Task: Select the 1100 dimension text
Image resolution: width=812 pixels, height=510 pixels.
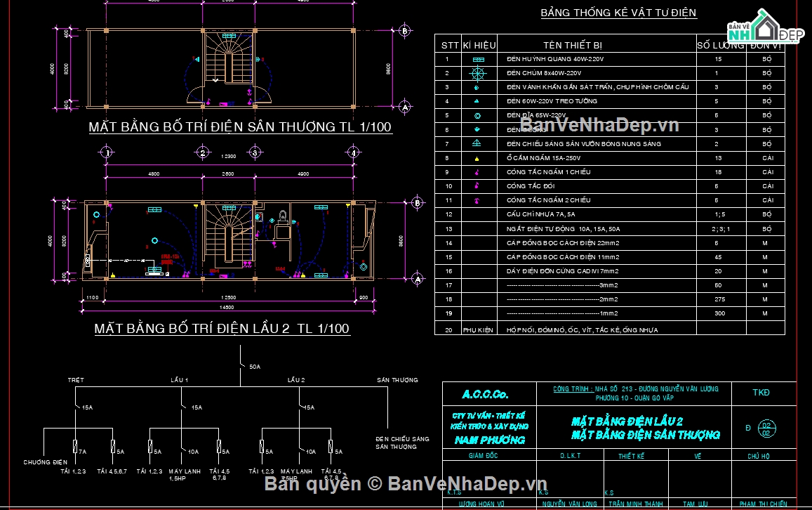Action: (92, 298)
